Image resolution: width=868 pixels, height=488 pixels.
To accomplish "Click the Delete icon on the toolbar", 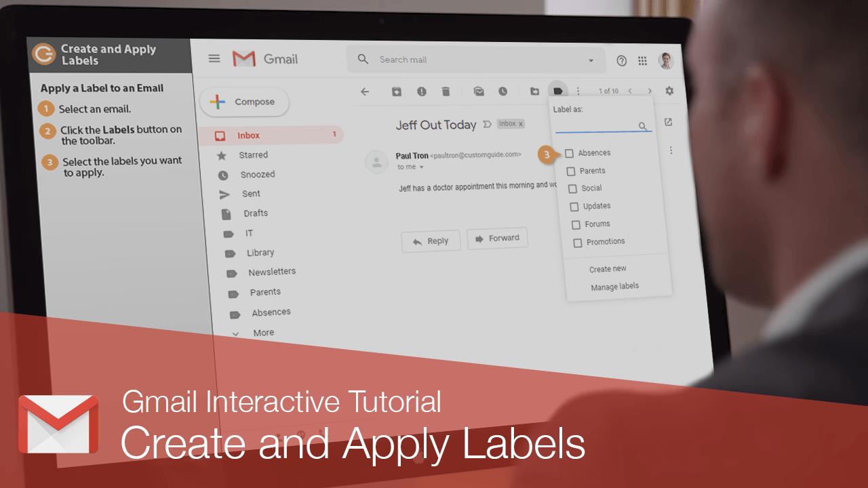I will tap(446, 91).
